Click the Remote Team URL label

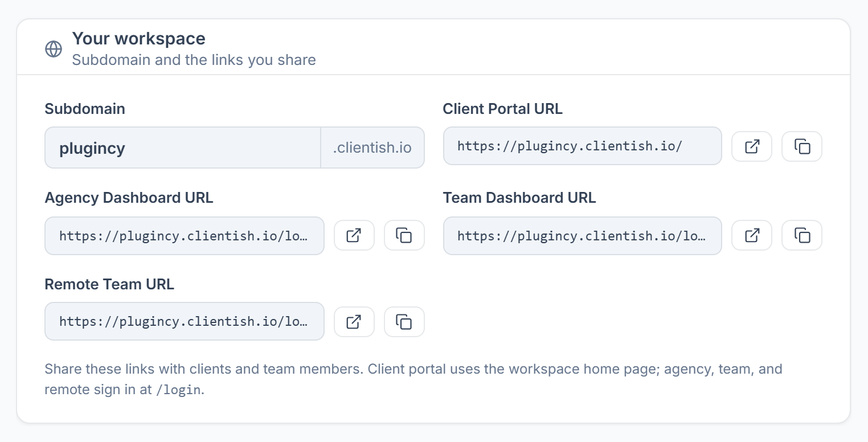109,284
